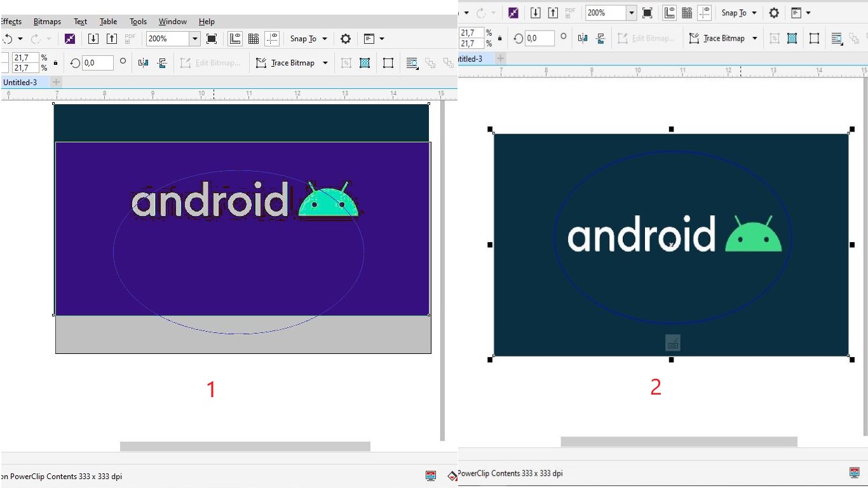The width and height of the screenshot is (868, 488).
Task: Click the purple application launcher icon
Action: [70, 39]
